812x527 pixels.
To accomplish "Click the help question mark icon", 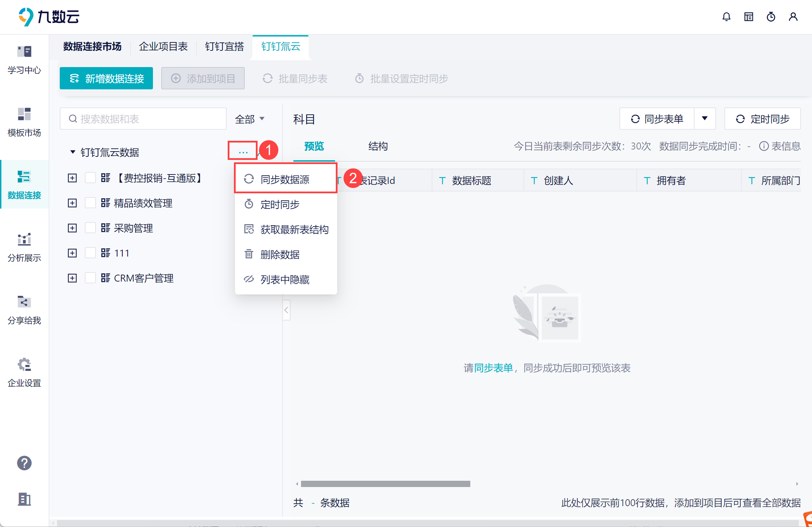I will (24, 463).
